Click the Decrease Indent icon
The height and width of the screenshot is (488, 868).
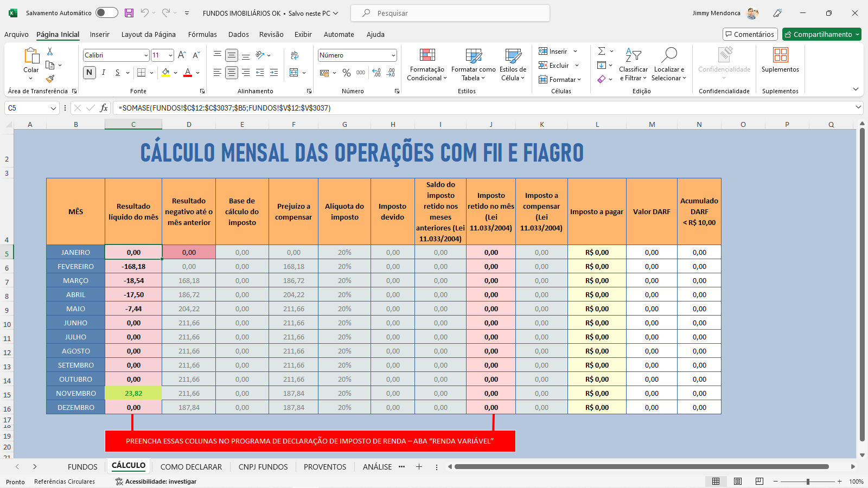(x=260, y=73)
